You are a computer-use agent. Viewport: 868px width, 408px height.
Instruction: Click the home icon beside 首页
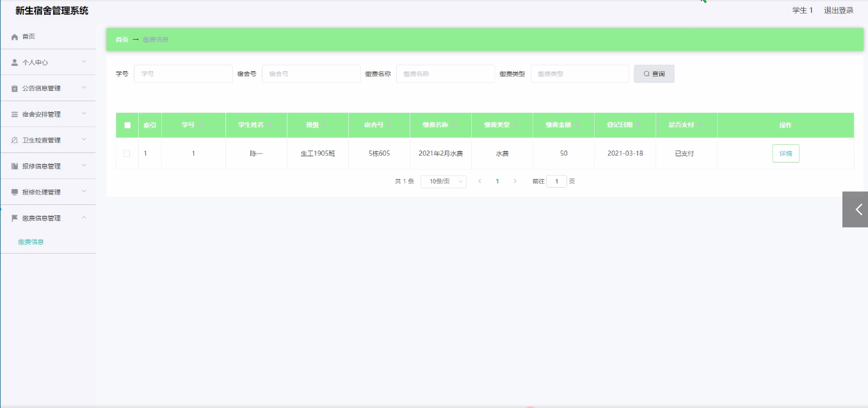point(15,37)
